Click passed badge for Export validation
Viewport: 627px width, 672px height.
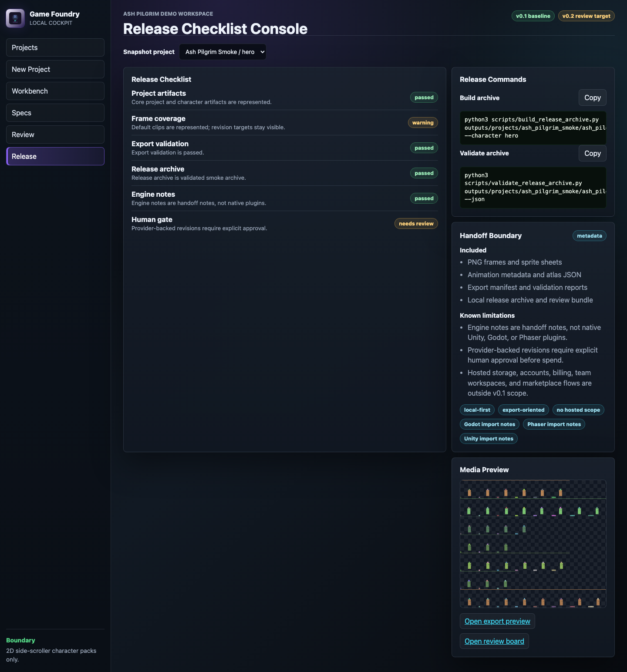[424, 148]
